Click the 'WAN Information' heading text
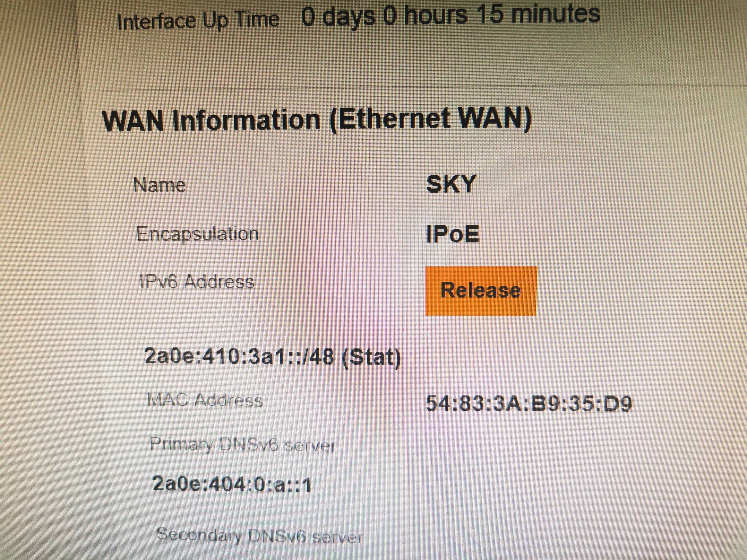Viewport: 747px width, 560px height. click(x=211, y=121)
